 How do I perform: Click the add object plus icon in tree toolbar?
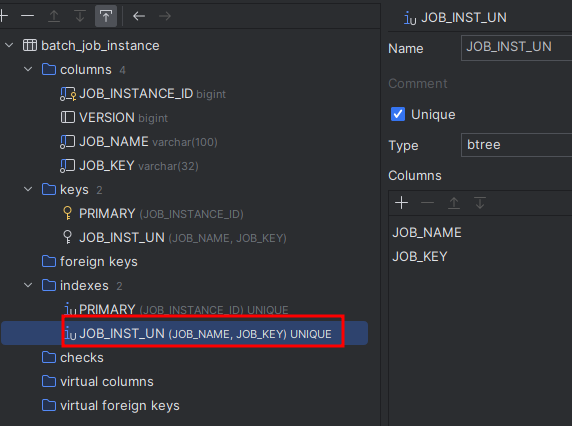[4, 16]
